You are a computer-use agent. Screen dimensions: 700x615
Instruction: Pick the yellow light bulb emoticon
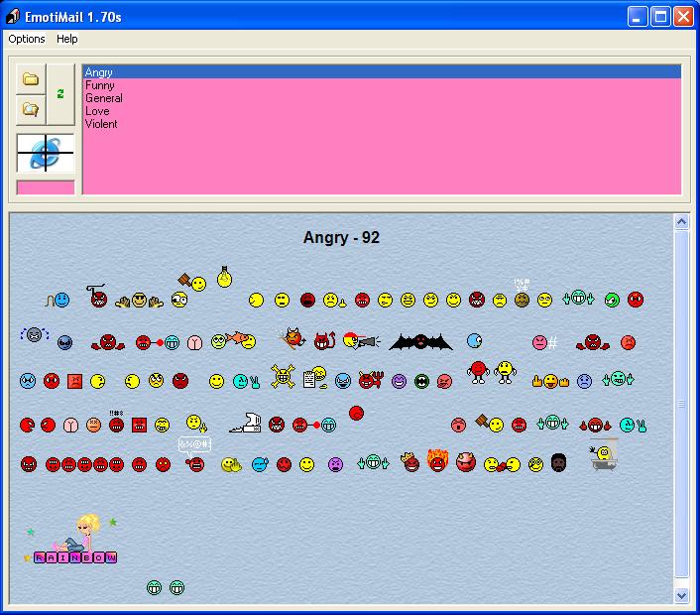[224, 277]
